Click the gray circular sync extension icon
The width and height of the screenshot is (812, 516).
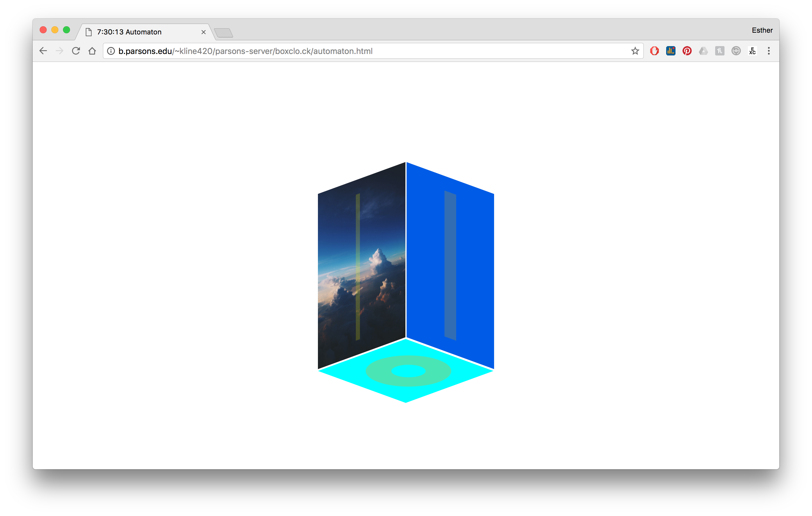pos(736,51)
